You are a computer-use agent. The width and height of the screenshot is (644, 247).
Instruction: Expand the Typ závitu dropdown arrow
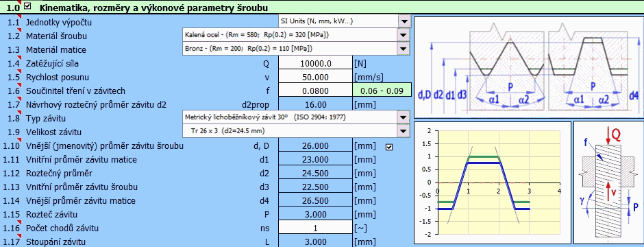coord(404,118)
